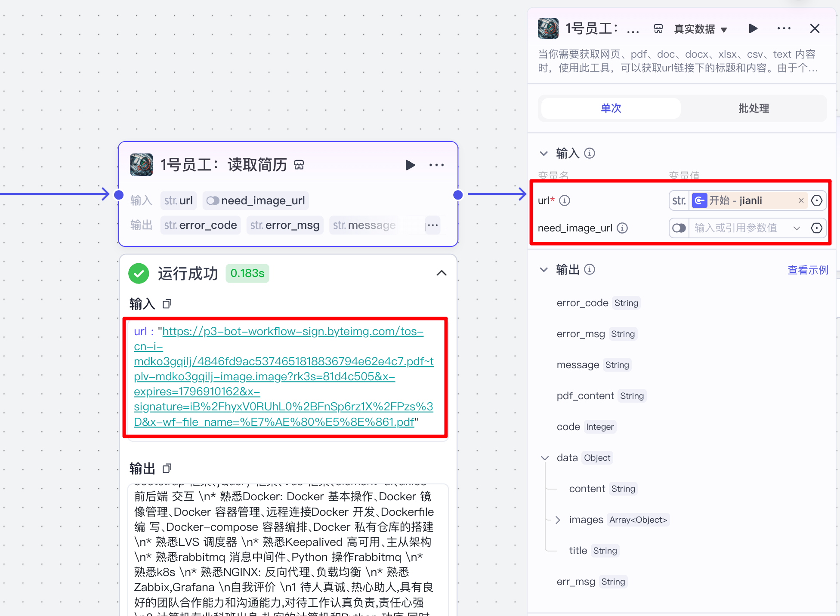Collapse the data Object tree node
The image size is (840, 616).
click(545, 458)
